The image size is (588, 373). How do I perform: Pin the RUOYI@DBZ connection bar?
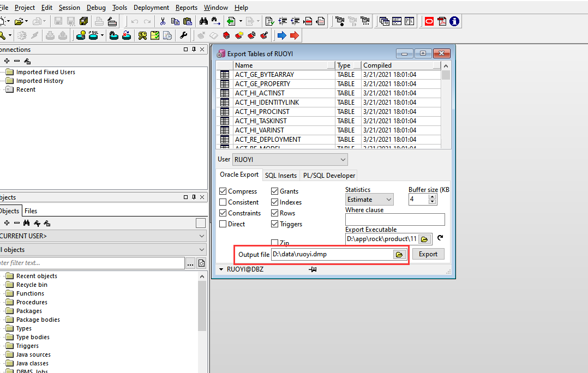(313, 269)
